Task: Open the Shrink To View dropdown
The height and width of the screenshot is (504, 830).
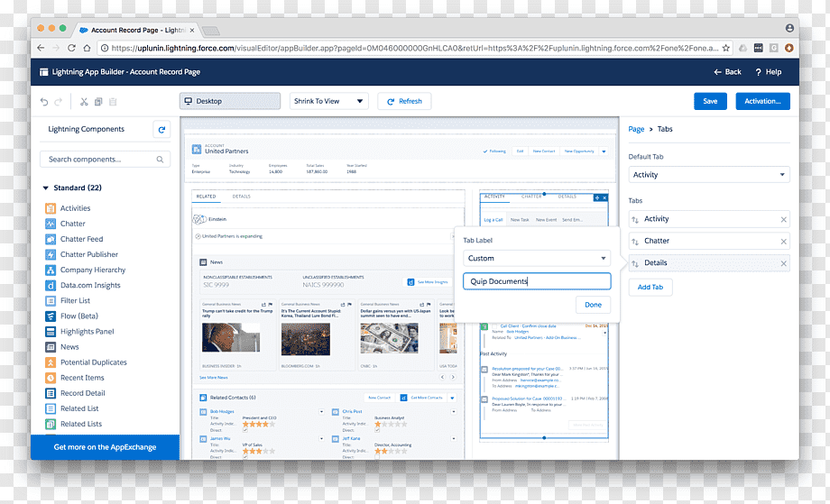Action: (329, 101)
